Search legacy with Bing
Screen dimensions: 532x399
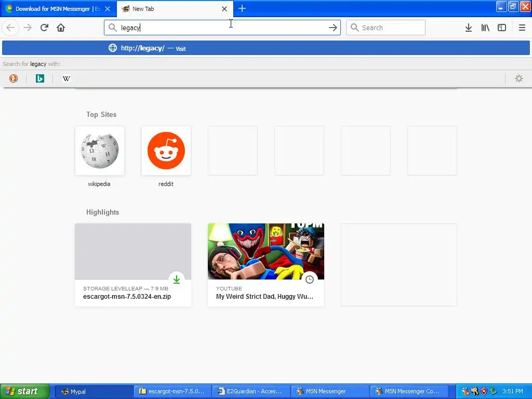click(39, 78)
